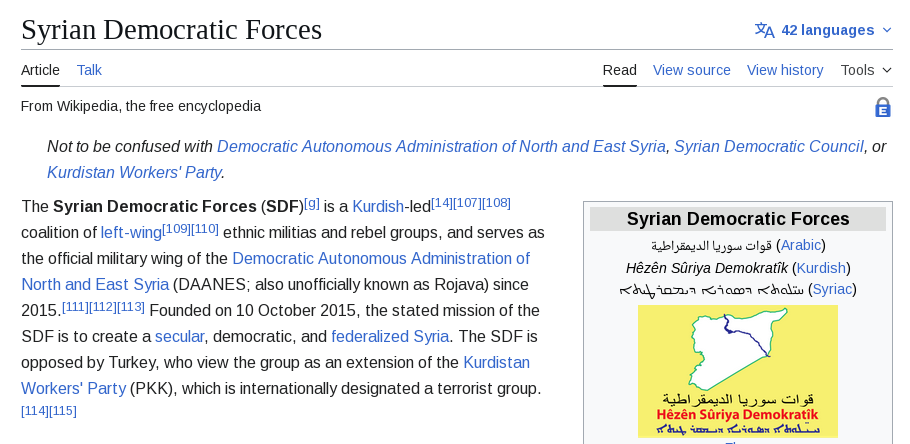Click the translate languages icon
This screenshot has width=910, height=444.
pyautogui.click(x=764, y=30)
